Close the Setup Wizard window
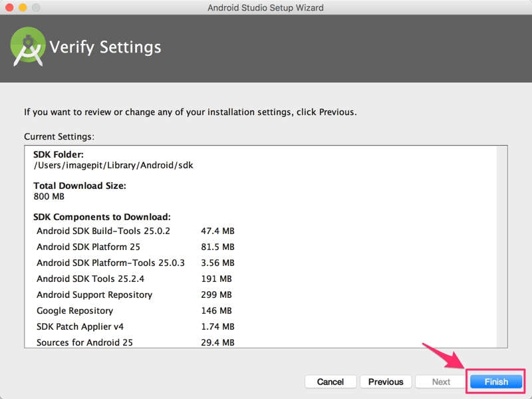Viewport: 532px width, 399px height. pos(9,7)
